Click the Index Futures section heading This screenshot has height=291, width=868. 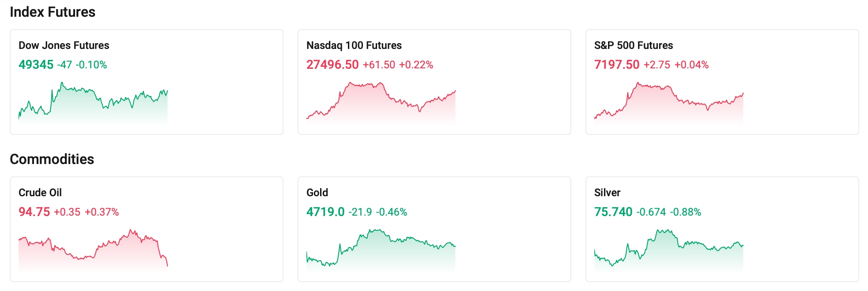(53, 12)
